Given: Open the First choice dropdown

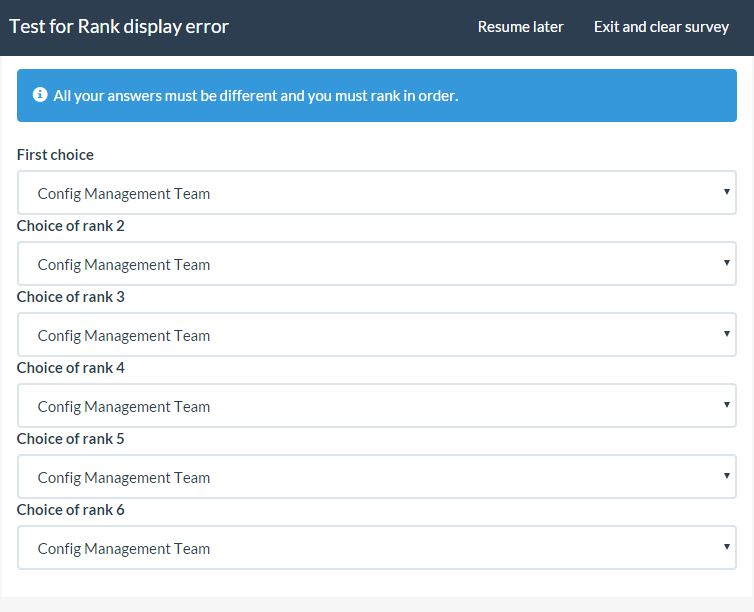Looking at the screenshot, I should tap(376, 193).
